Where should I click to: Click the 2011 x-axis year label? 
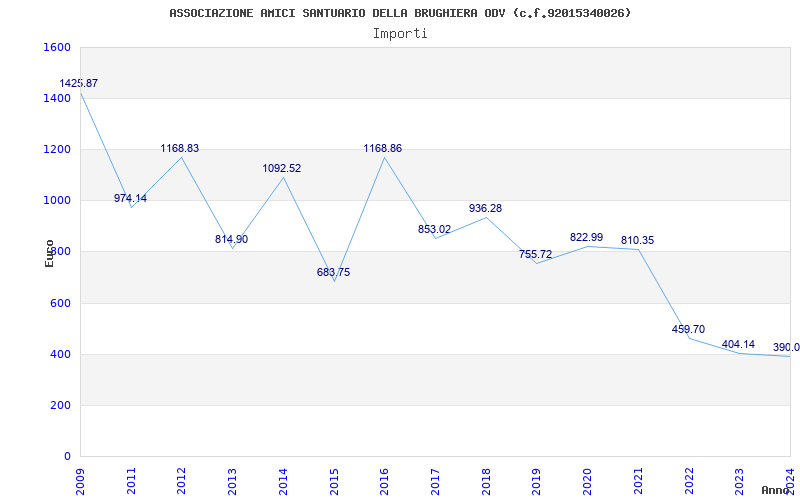pyautogui.click(x=131, y=481)
